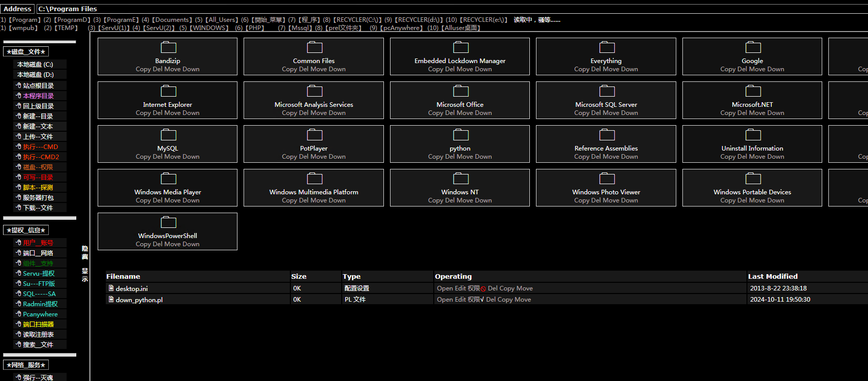Click the Last Modified column header

(773, 276)
